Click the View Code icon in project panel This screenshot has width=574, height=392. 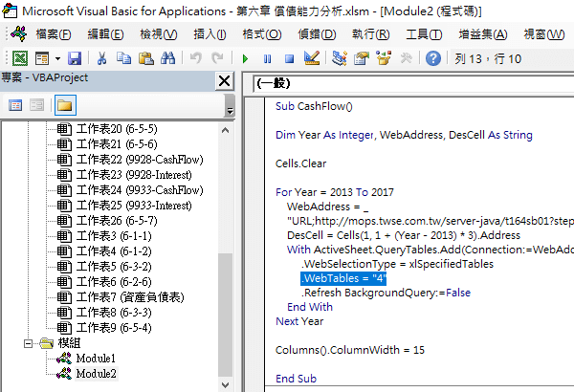point(15,105)
